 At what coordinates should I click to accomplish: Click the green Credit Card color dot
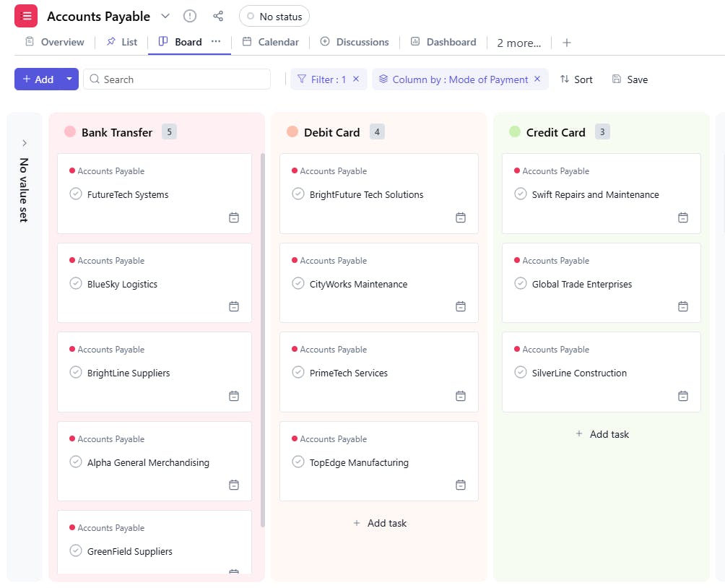pyautogui.click(x=515, y=131)
